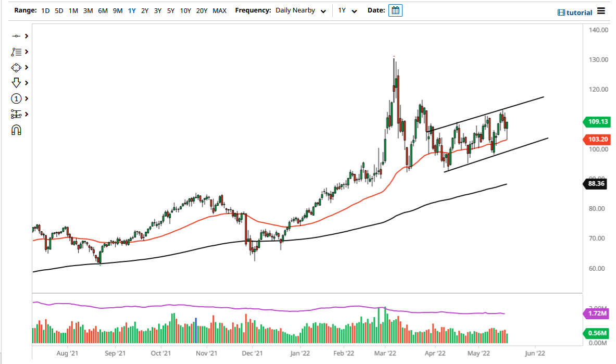Image resolution: width=616 pixels, height=364 pixels.
Task: Open the numbered annotation tool
Action: coord(16,98)
